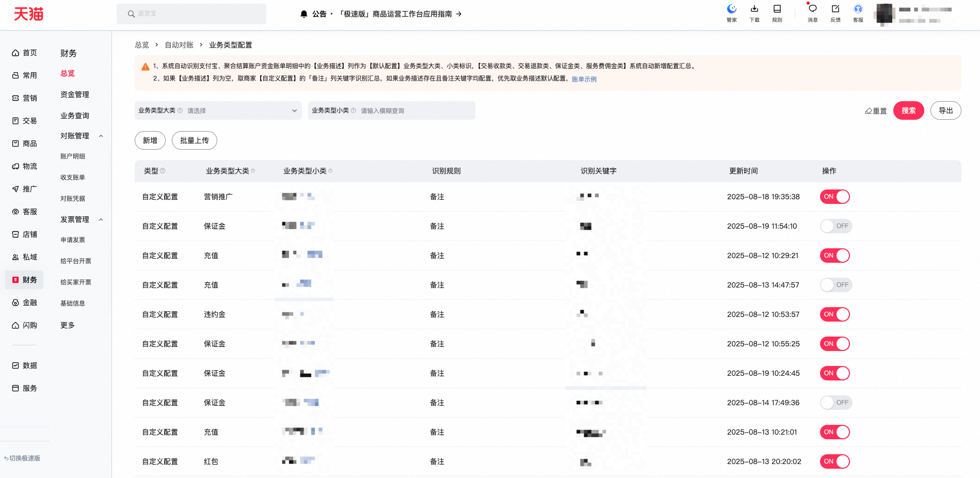Click the 新增 button
The height and width of the screenshot is (478, 980).
coord(150,140)
